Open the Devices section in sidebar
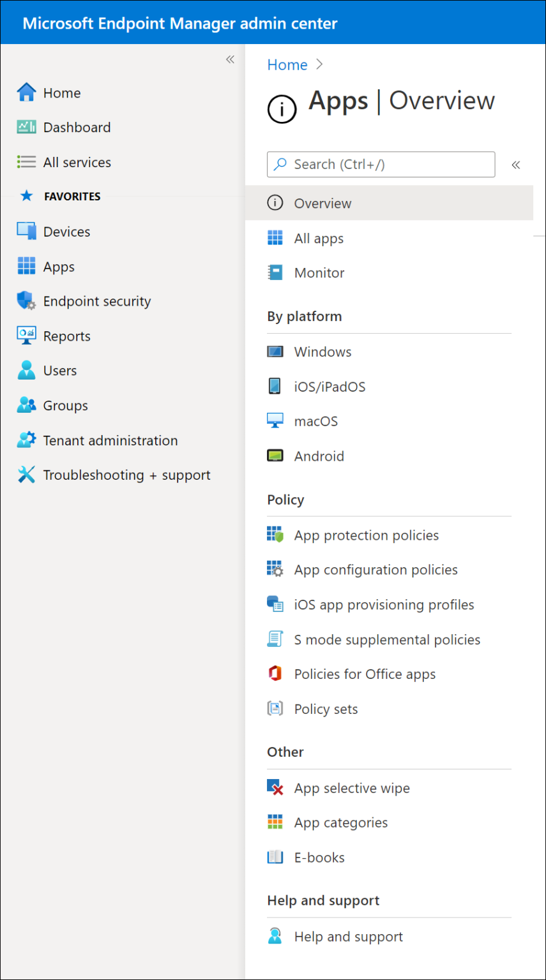This screenshot has height=980, width=546. [x=66, y=231]
